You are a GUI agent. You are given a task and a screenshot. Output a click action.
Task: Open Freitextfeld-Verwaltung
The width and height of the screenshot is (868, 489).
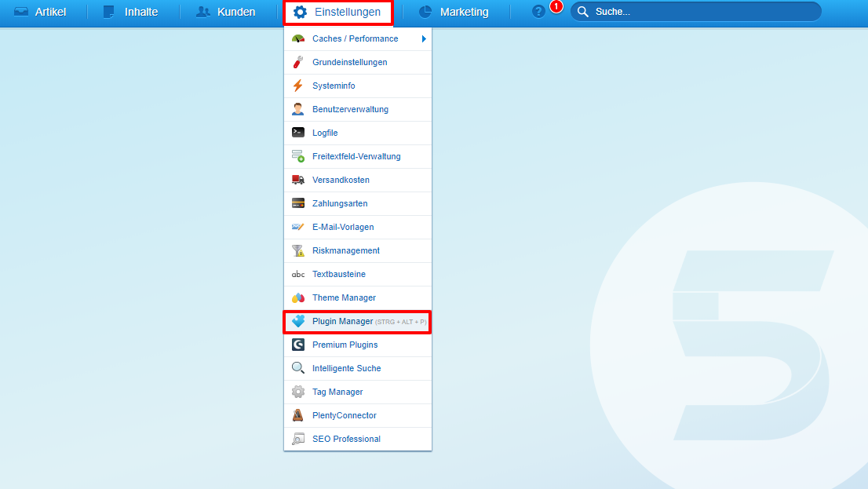click(358, 156)
